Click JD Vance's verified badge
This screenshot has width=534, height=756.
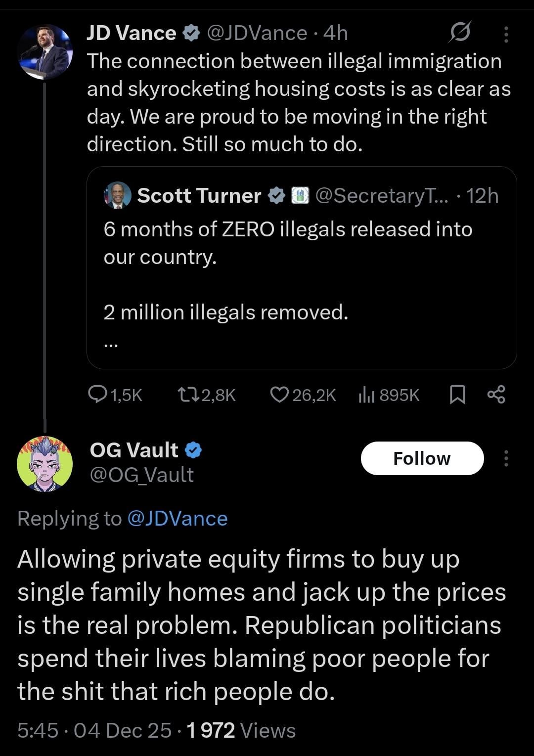191,33
